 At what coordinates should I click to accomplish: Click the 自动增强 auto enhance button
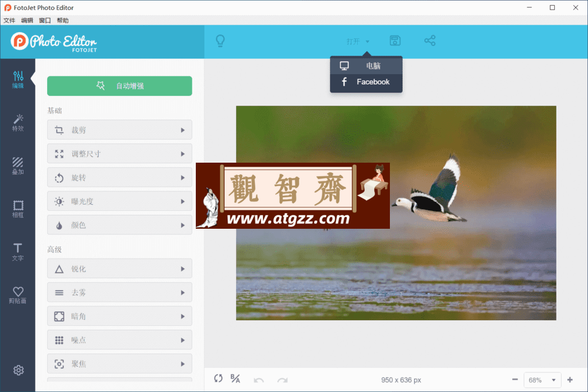pos(119,86)
